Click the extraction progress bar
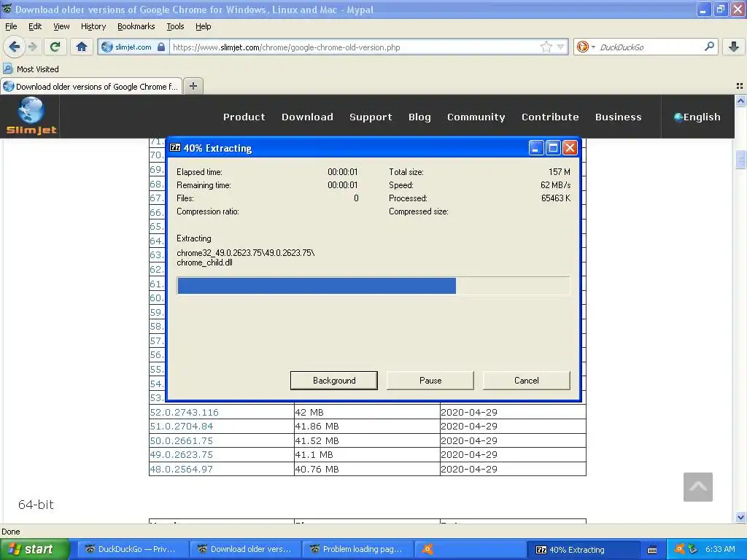 coord(373,286)
